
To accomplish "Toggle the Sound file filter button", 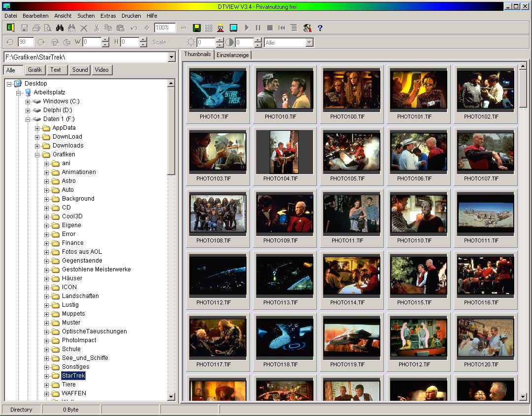I will coord(80,70).
